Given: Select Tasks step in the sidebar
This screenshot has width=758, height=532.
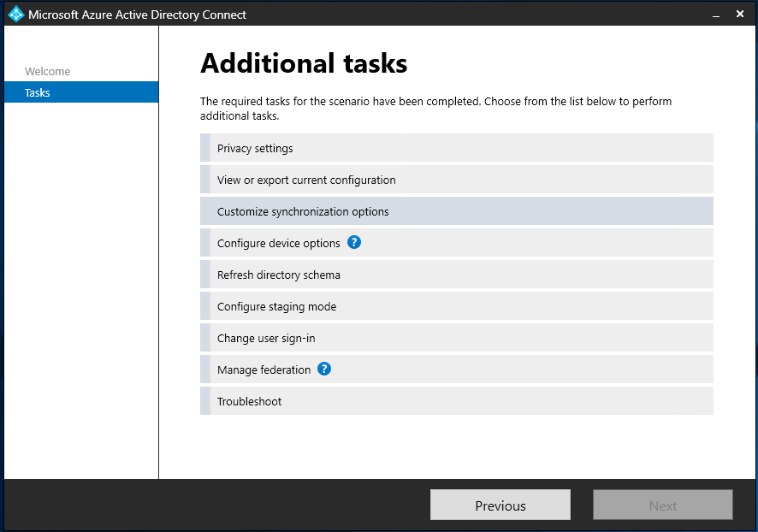Looking at the screenshot, I should click(38, 93).
